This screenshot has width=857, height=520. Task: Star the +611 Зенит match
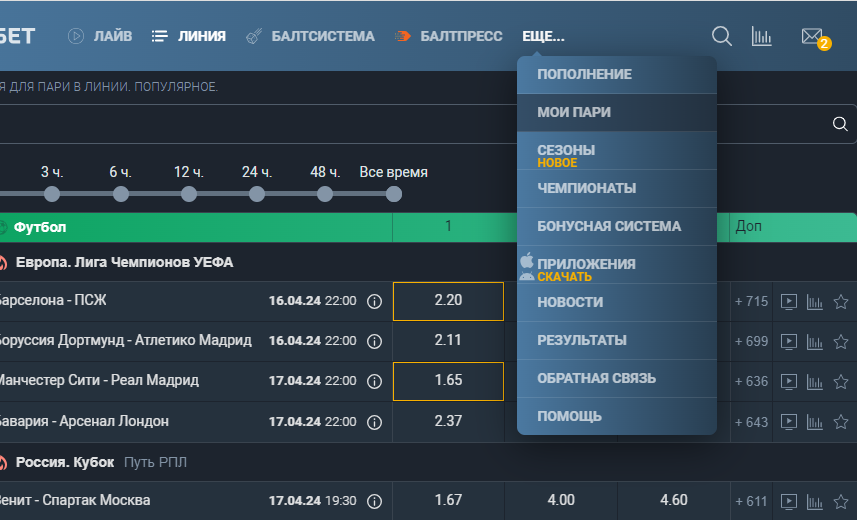[841, 501]
